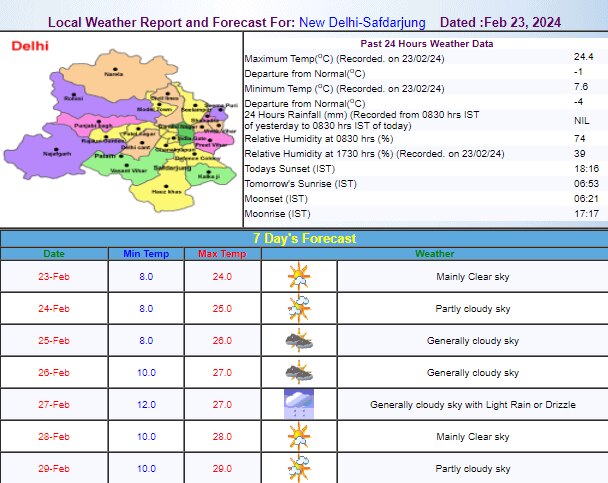The width and height of the screenshot is (608, 483).
Task: Click the 28-Feb date cell
Action: point(54,436)
